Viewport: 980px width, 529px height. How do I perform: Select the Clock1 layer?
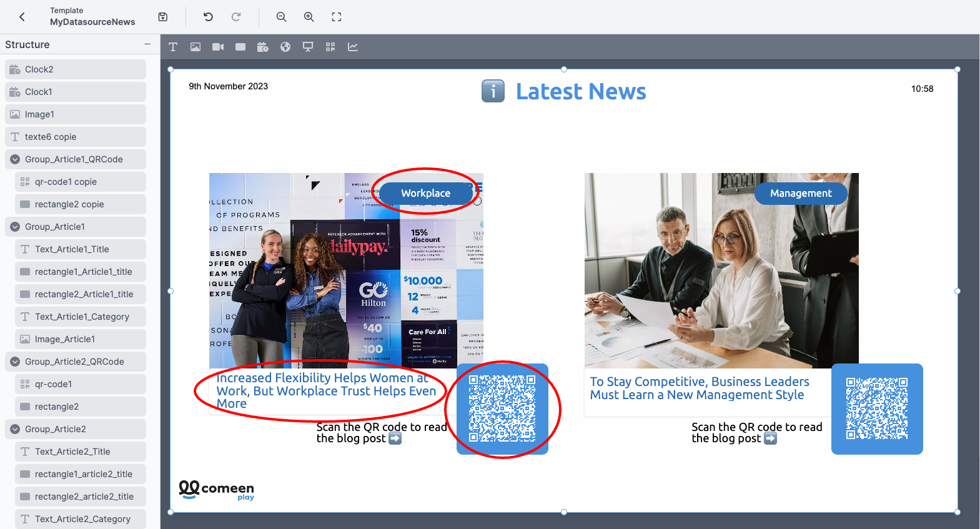pos(76,92)
